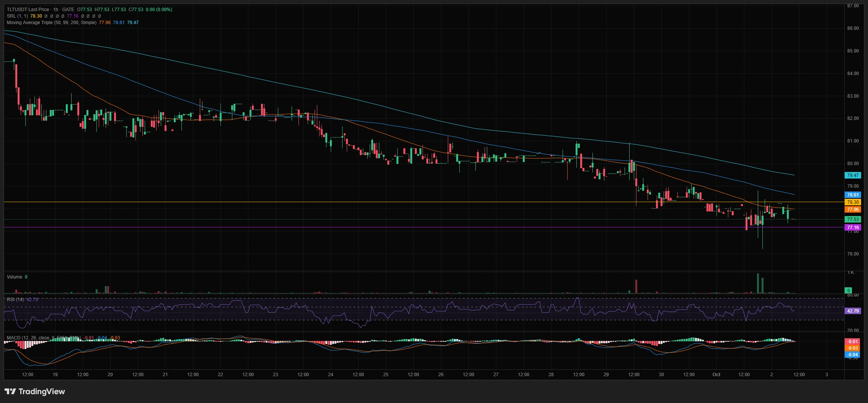Open the Moving Average Triple indicator legend
The image size is (868, 403).
click(51, 23)
